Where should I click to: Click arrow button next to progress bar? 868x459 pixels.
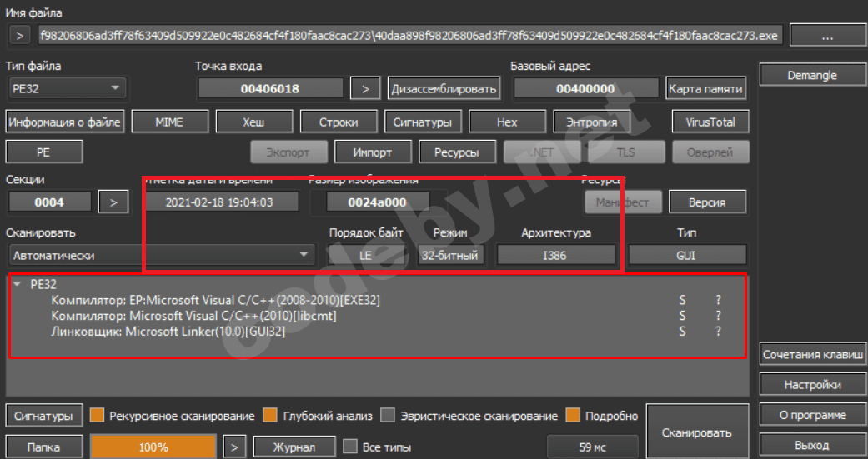click(x=234, y=447)
